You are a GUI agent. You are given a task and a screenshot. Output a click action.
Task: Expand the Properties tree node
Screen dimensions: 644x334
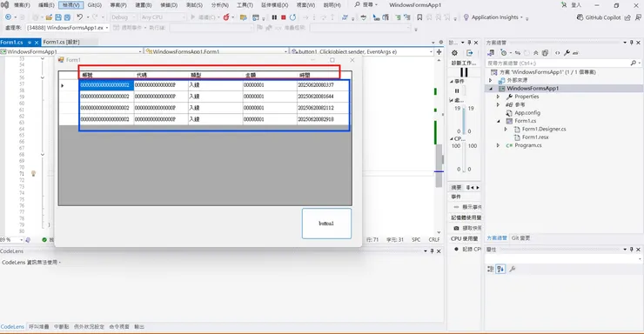pyautogui.click(x=498, y=97)
